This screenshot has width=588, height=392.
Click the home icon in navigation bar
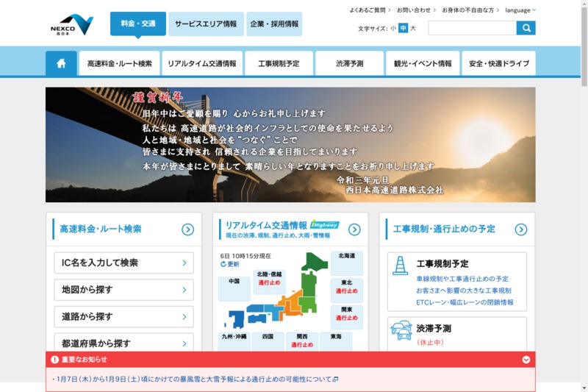(x=61, y=63)
